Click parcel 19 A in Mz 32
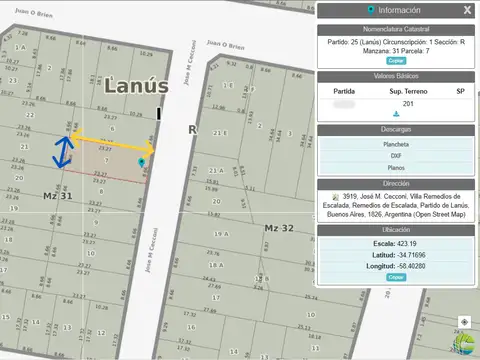This screenshot has width=480, height=360. coord(221,234)
